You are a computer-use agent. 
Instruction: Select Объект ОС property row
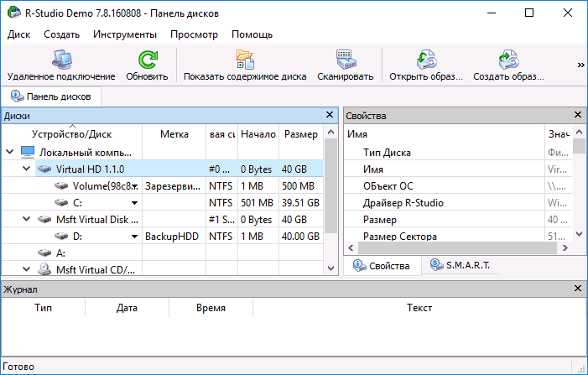[x=458, y=186]
